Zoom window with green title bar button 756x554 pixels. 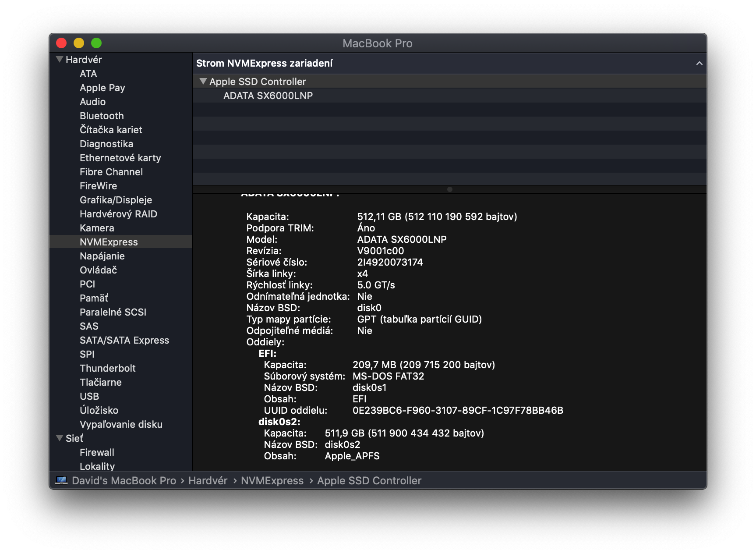[x=96, y=43]
